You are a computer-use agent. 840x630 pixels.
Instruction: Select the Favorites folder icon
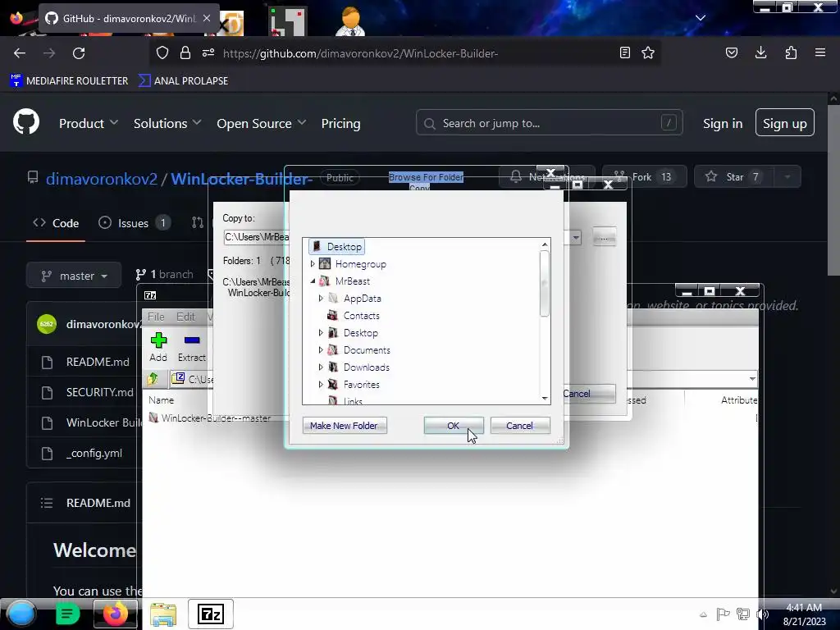[x=333, y=384]
